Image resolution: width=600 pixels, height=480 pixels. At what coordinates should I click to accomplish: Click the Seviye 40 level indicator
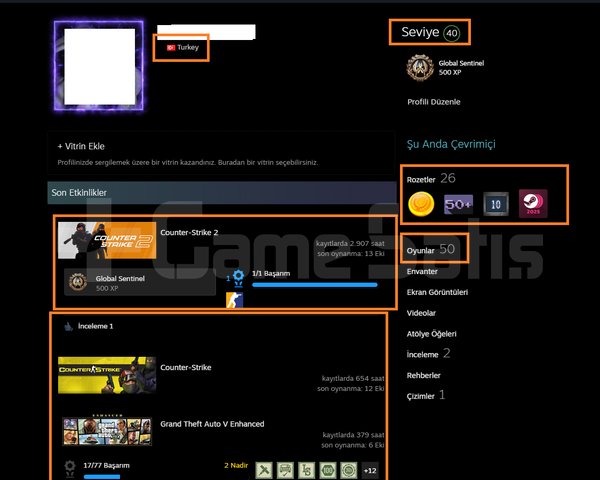click(430, 33)
